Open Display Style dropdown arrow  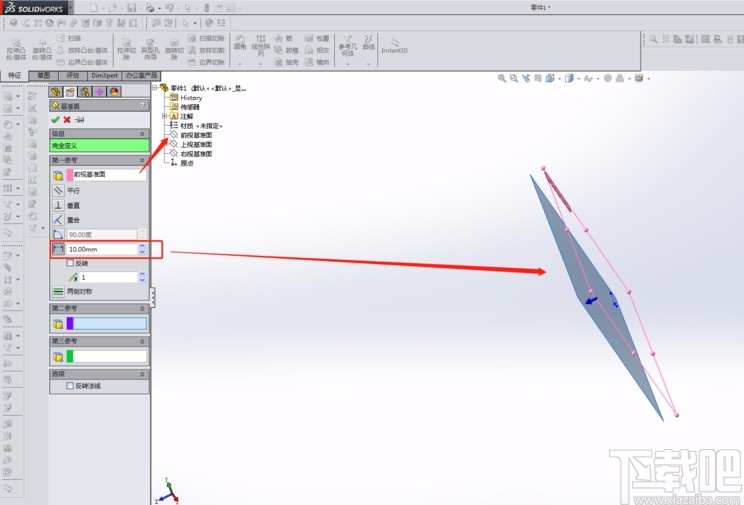[578, 79]
